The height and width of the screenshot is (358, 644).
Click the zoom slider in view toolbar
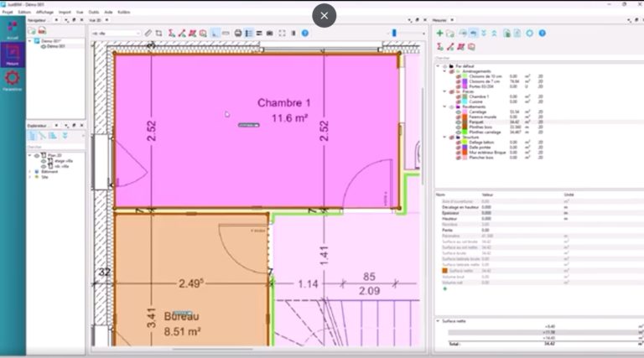click(393, 34)
